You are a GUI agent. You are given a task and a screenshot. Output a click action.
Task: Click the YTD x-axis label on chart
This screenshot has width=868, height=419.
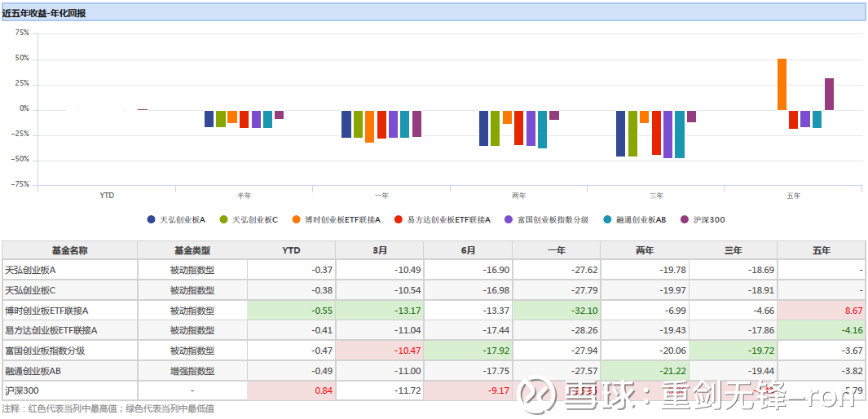107,196
